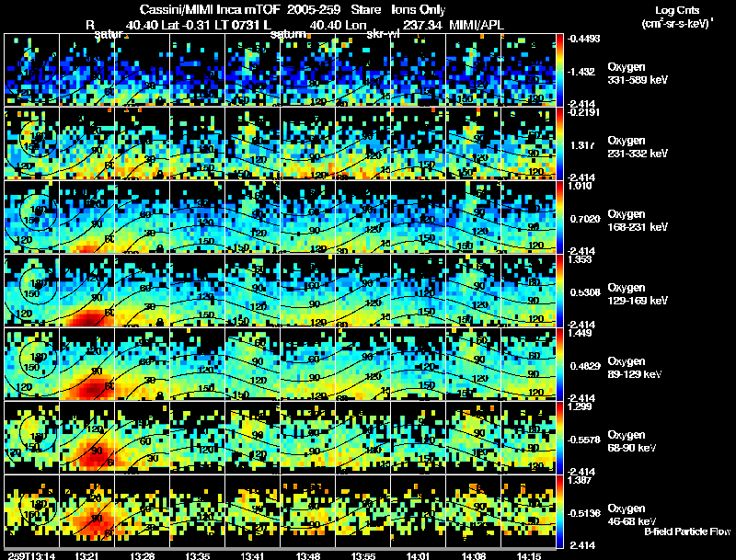Click the 14:08 time label

coord(474,556)
